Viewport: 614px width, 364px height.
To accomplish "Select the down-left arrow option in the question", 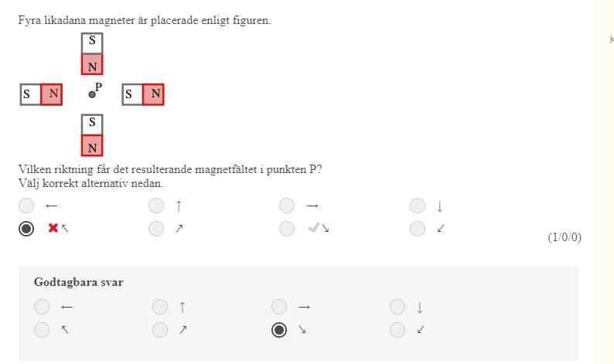I will point(418,228).
